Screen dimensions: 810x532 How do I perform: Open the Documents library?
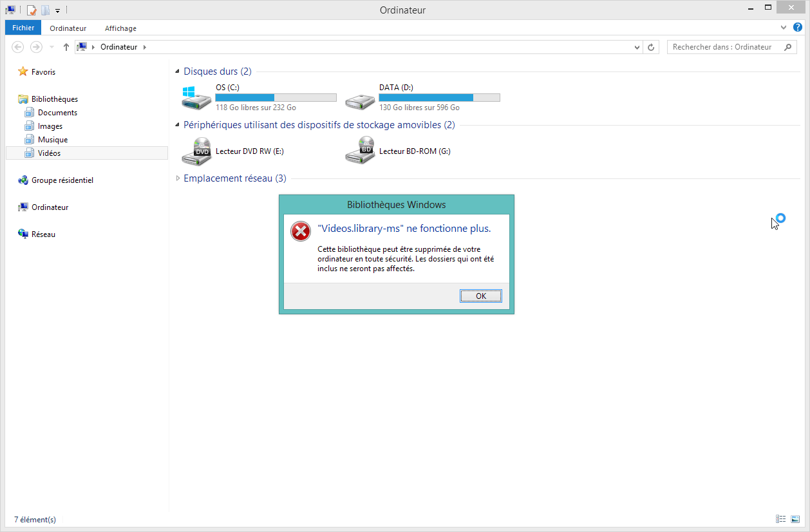[57, 113]
